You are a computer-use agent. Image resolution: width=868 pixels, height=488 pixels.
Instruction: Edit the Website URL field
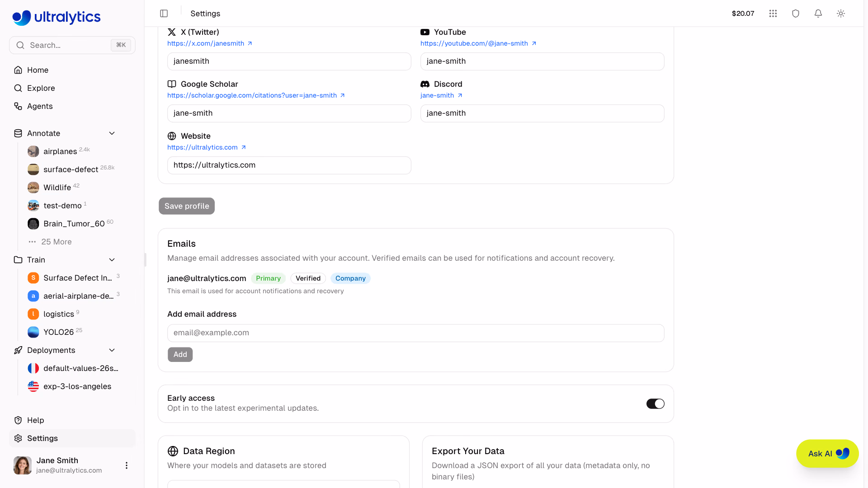(289, 165)
